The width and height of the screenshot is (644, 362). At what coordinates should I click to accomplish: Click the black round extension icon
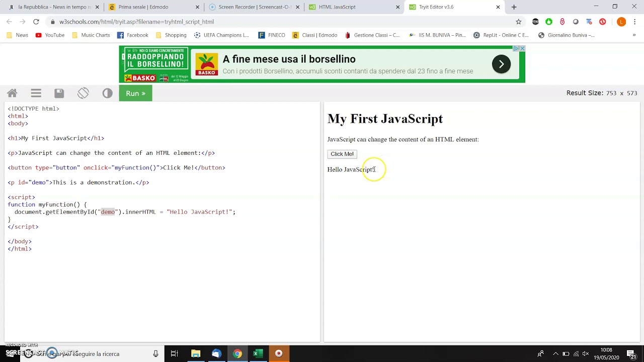[x=535, y=22]
